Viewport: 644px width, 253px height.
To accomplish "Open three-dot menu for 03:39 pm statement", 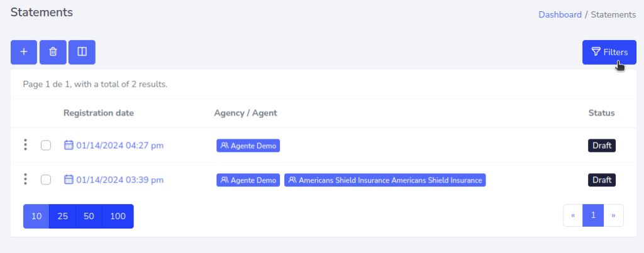I will pos(25,180).
